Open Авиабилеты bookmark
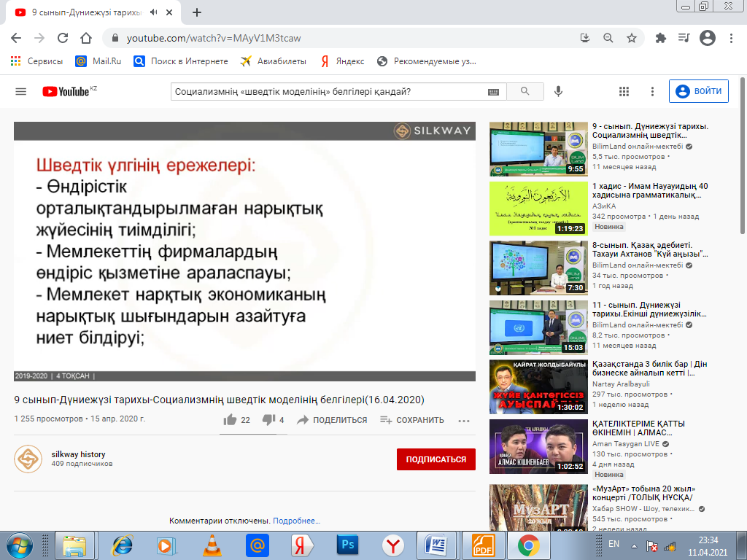 [x=273, y=61]
